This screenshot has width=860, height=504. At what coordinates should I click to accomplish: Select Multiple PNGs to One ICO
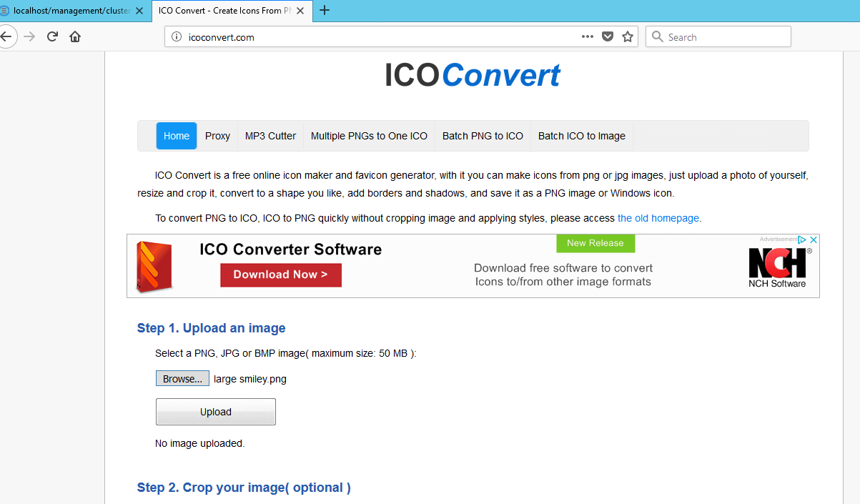(369, 136)
